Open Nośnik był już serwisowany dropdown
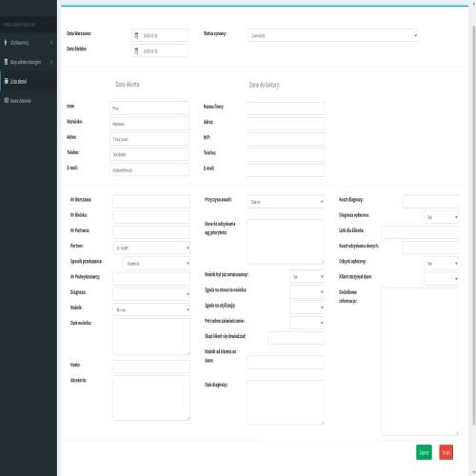 pyautogui.click(x=307, y=276)
